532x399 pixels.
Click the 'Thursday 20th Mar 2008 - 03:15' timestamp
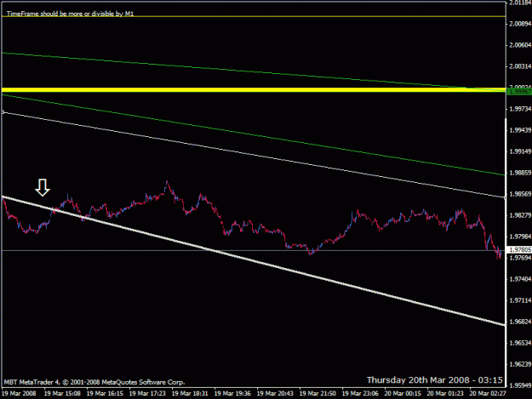click(x=435, y=380)
